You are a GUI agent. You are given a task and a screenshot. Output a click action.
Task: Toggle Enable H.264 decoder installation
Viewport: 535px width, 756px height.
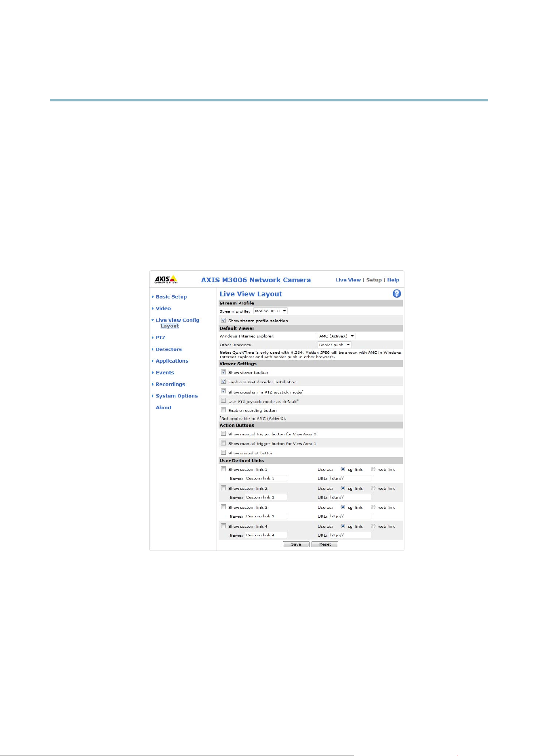[223, 381]
